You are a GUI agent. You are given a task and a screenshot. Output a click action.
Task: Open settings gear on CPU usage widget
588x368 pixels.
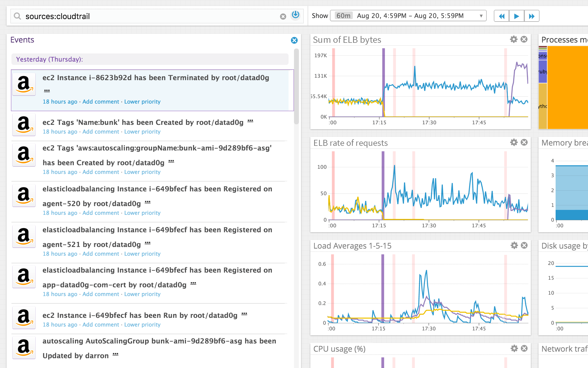pyautogui.click(x=514, y=348)
